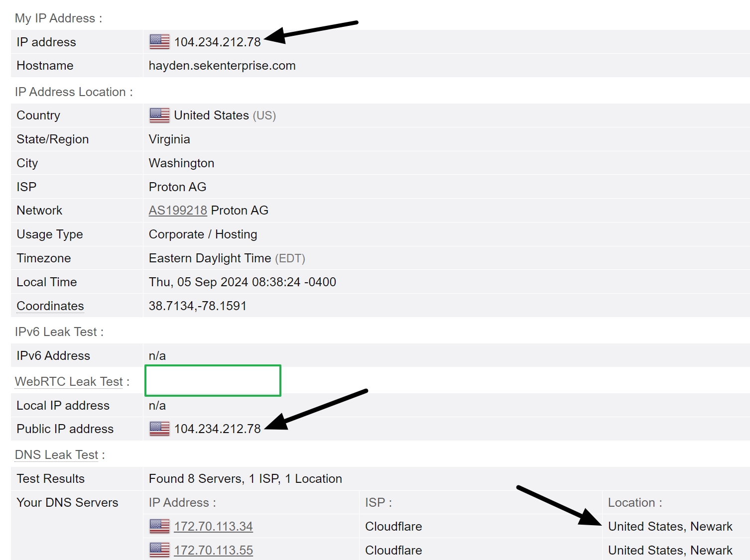Open the AS199218 network link
This screenshot has height=560, width=750.
178,210
